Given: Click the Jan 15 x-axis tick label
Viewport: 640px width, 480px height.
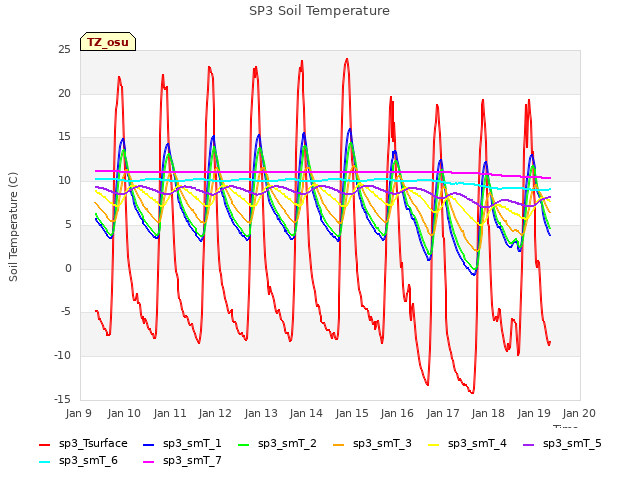Looking at the screenshot, I should pos(352,413).
